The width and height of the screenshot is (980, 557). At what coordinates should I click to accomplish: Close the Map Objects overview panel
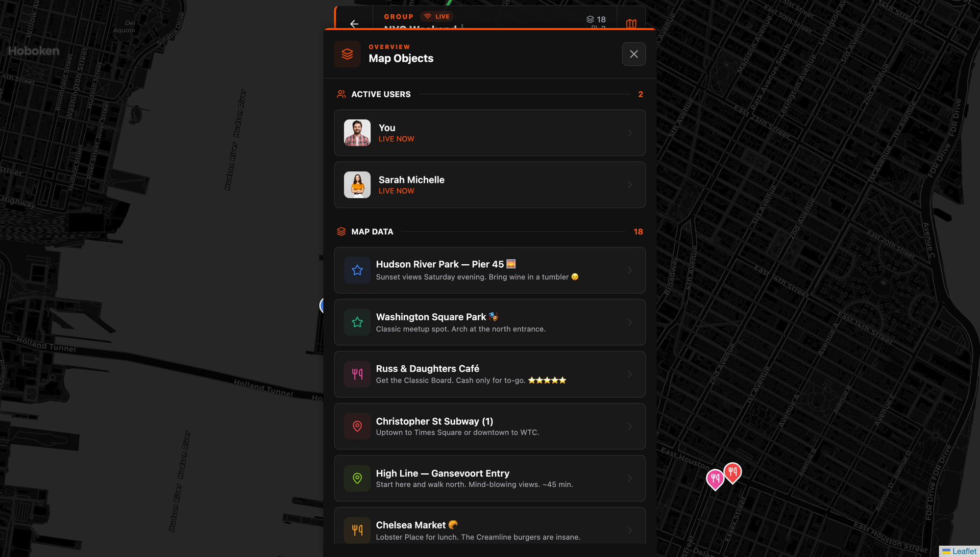[634, 54]
